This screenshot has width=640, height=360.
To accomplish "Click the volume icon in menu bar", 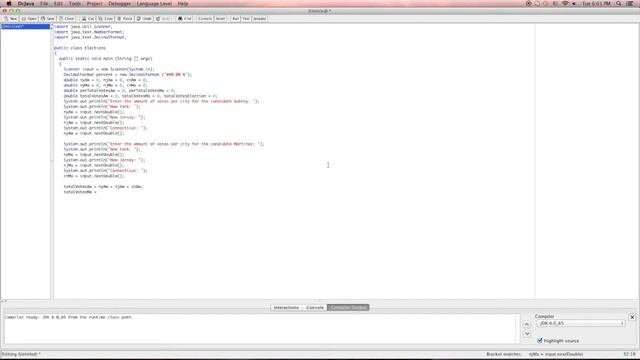I will pos(574,3).
